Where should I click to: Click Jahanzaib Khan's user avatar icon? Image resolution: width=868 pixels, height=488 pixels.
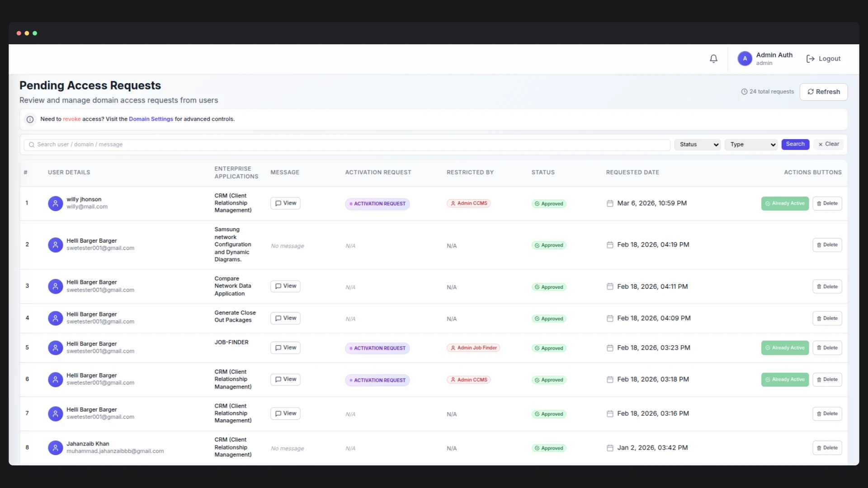point(55,448)
